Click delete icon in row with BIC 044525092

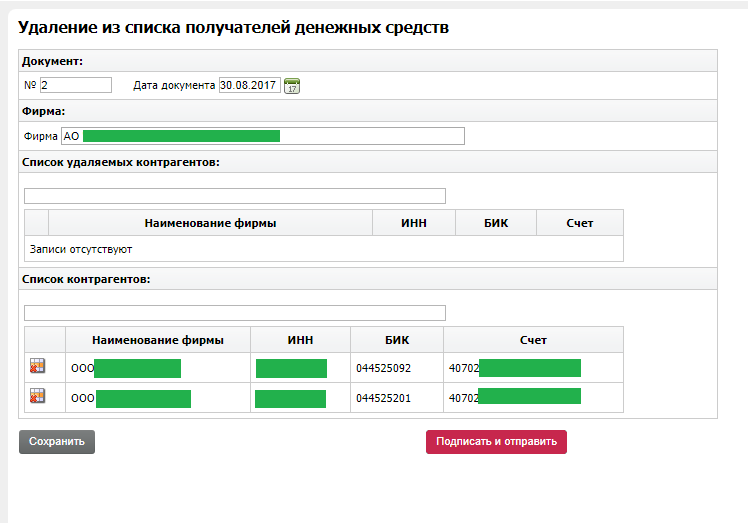tap(37, 366)
